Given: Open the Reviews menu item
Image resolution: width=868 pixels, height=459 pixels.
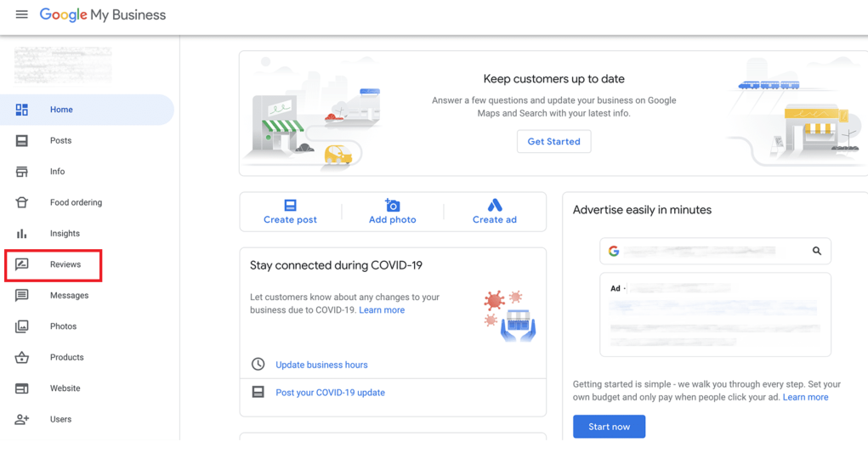Looking at the screenshot, I should tap(65, 264).
